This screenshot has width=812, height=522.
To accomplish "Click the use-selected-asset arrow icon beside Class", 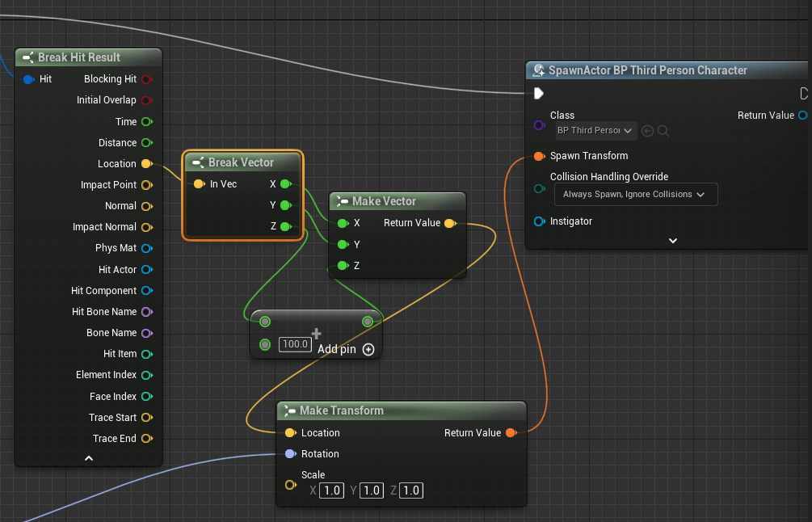I will pos(647,131).
